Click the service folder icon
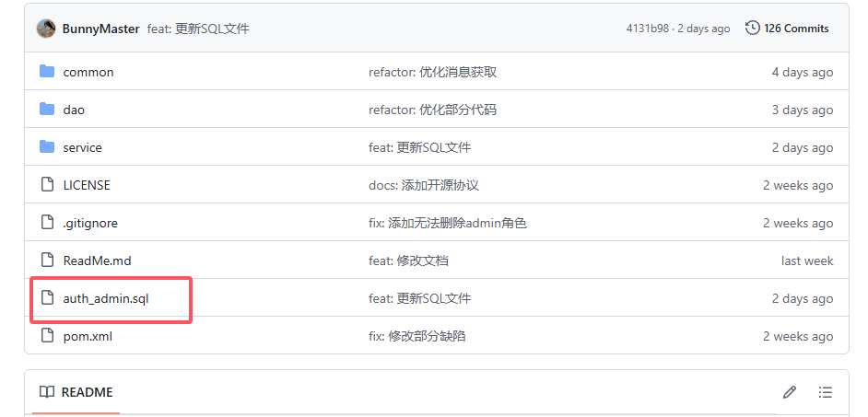Viewport: 868px width, 417px height. [47, 146]
